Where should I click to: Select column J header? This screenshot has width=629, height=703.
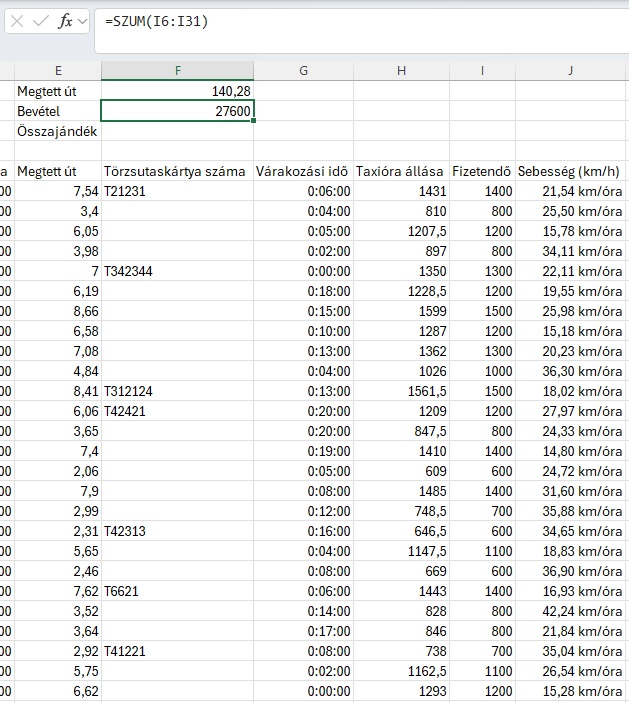[570, 70]
